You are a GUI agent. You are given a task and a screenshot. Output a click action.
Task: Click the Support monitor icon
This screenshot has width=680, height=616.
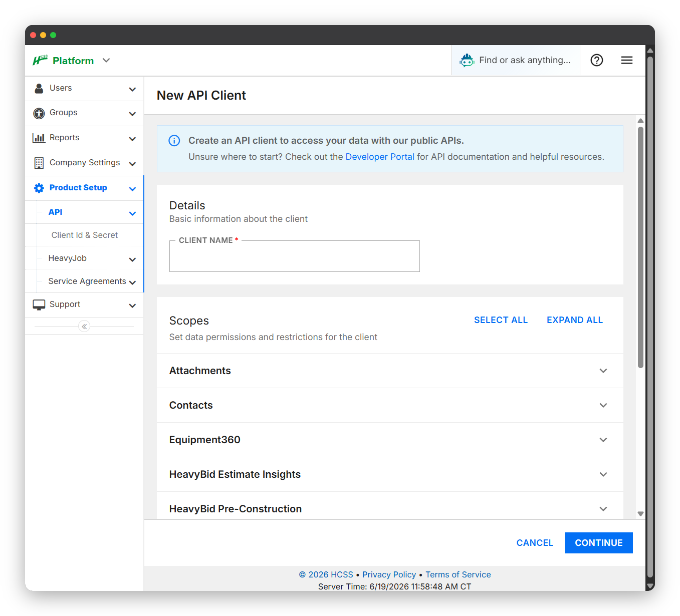coord(39,305)
